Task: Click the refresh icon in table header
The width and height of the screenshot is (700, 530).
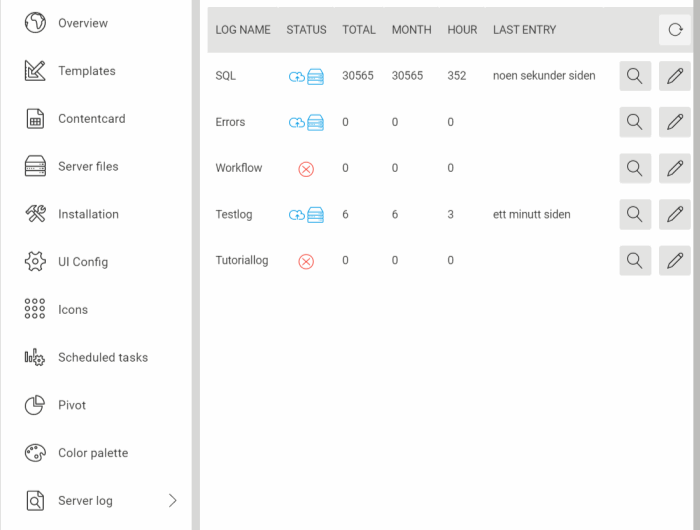Action: 675,30
